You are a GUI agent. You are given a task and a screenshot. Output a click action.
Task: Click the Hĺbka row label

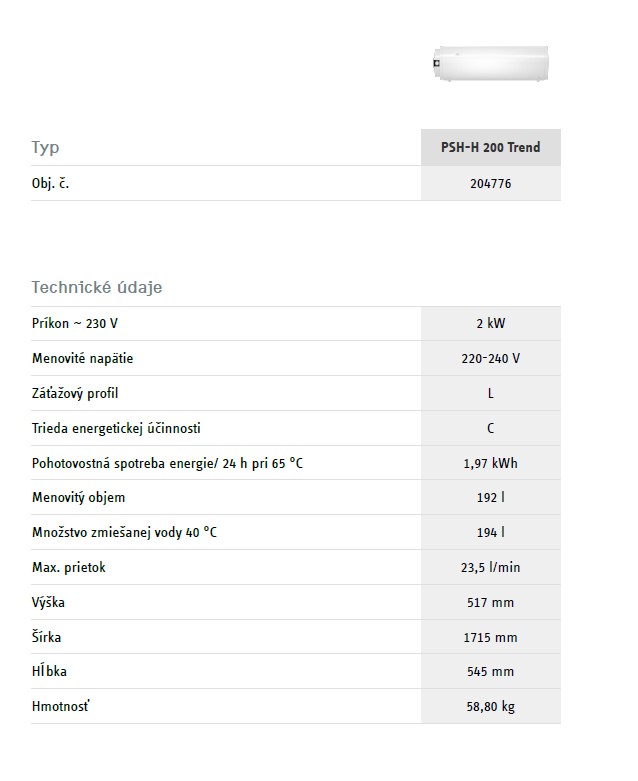49,672
